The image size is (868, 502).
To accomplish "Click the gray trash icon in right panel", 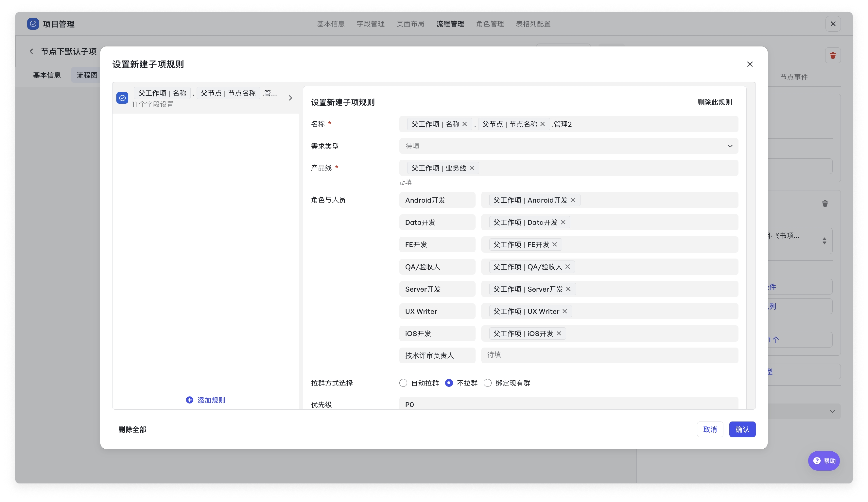I will 825,204.
